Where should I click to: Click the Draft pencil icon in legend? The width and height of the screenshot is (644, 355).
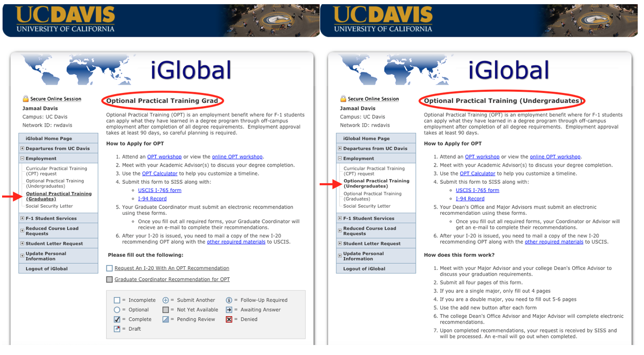click(x=117, y=329)
